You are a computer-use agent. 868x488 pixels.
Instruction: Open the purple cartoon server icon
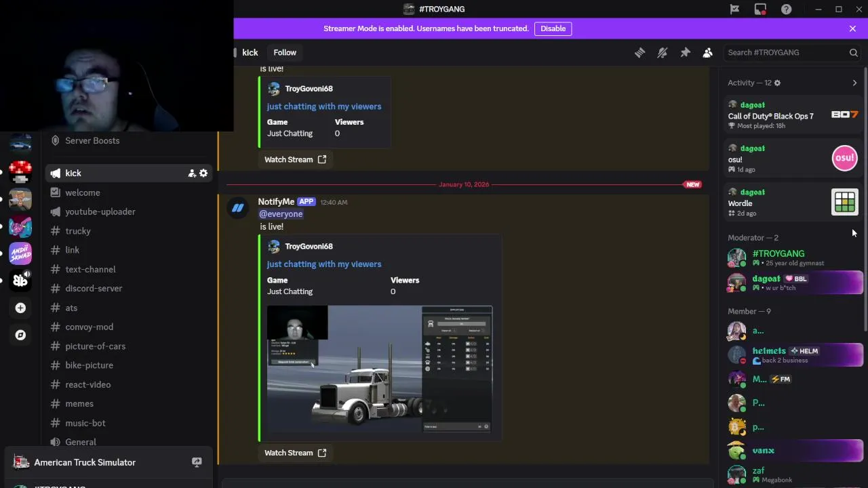coord(20,226)
